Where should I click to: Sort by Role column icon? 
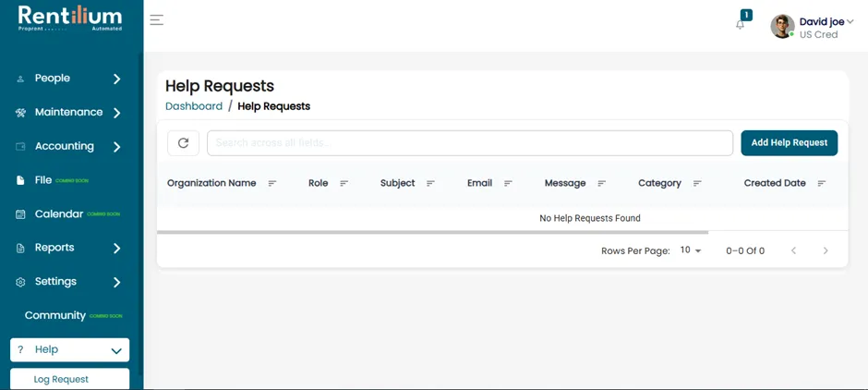pos(344,183)
